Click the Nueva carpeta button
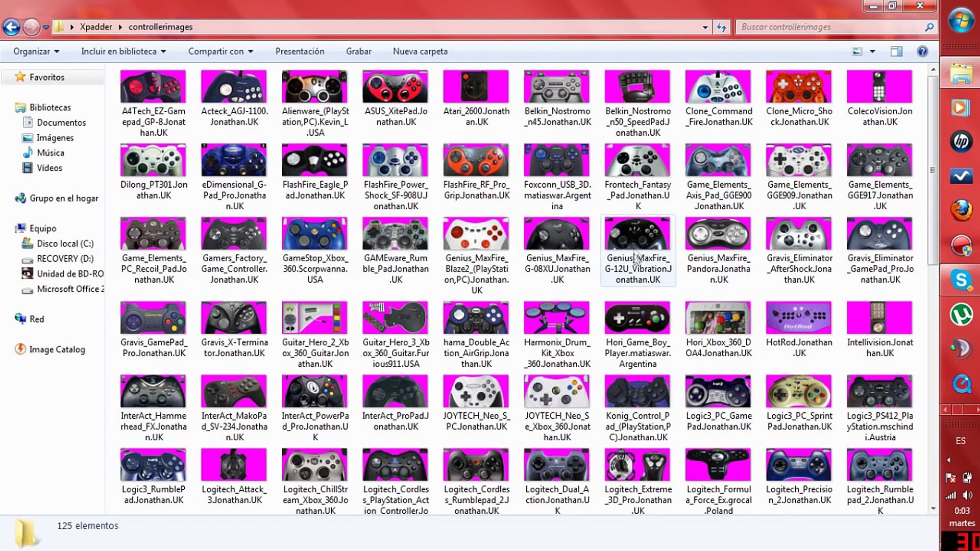This screenshot has height=551, width=980. pyautogui.click(x=420, y=52)
